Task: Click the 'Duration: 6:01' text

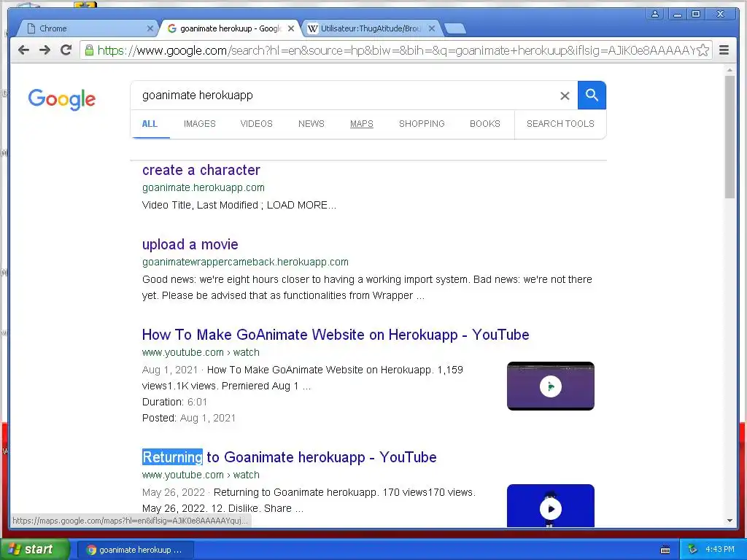Action: click(174, 402)
